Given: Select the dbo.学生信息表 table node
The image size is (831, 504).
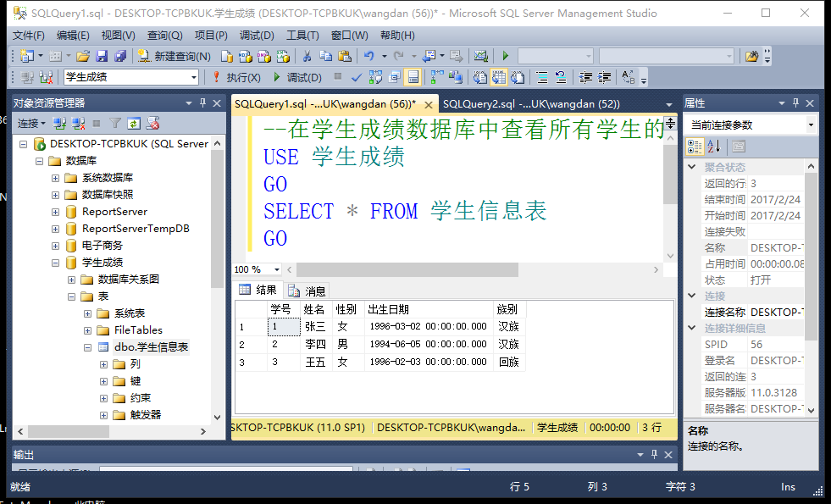Looking at the screenshot, I should click(x=151, y=347).
